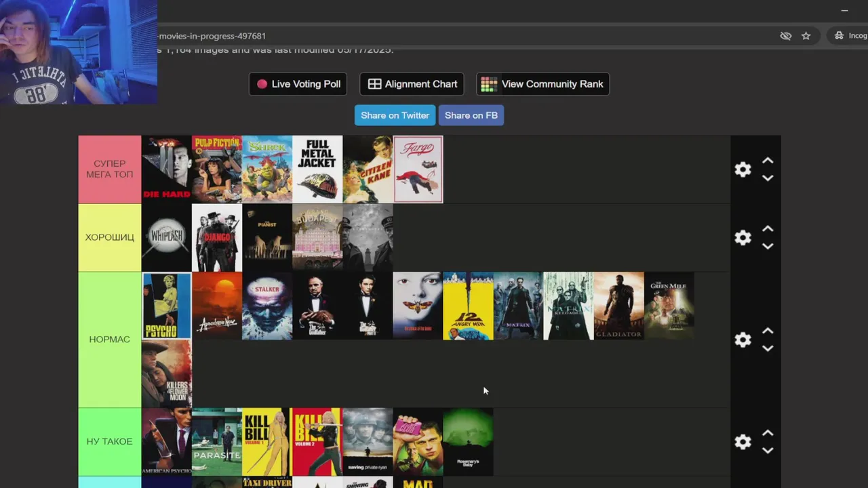Select the Fight Club poster

(x=418, y=442)
